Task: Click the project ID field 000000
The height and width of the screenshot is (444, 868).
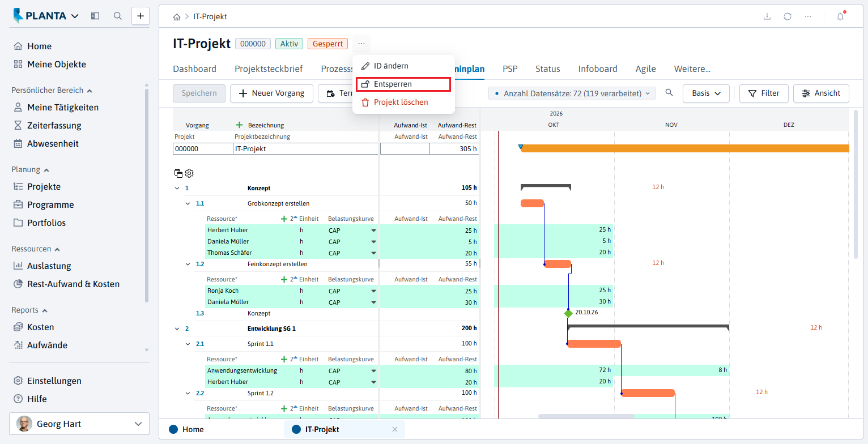Action: point(202,149)
